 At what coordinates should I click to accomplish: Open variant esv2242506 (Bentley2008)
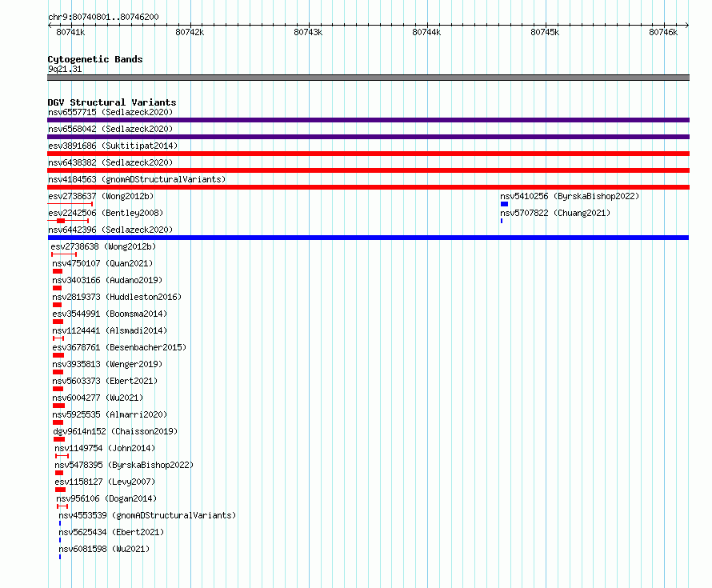point(106,213)
